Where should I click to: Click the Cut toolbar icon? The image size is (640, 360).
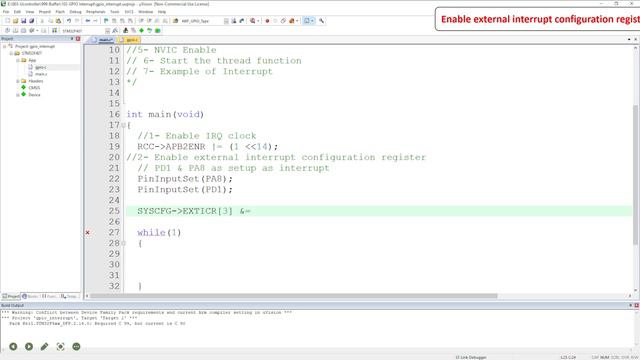(x=42, y=21)
